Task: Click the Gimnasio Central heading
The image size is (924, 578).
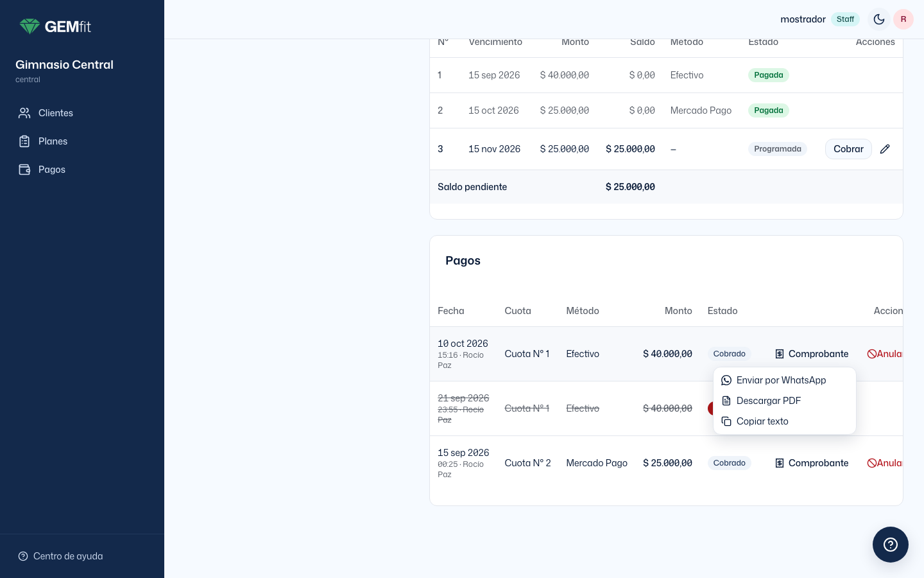Action: tap(64, 65)
